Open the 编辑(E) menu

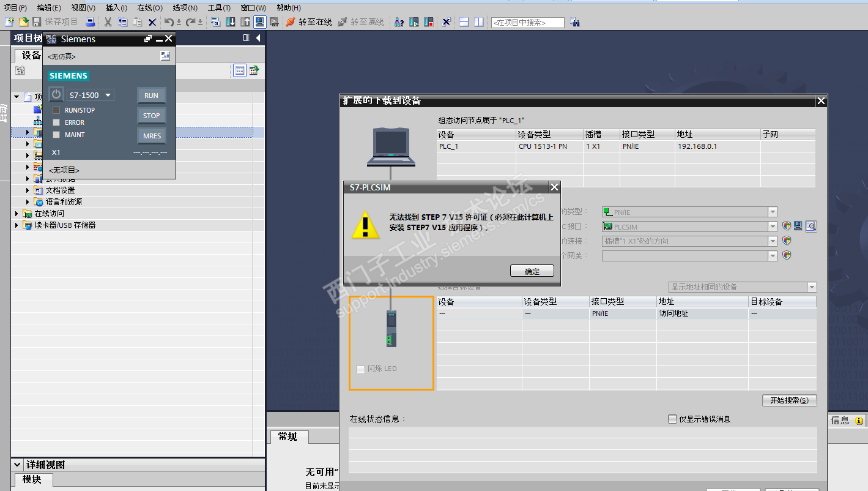click(49, 8)
